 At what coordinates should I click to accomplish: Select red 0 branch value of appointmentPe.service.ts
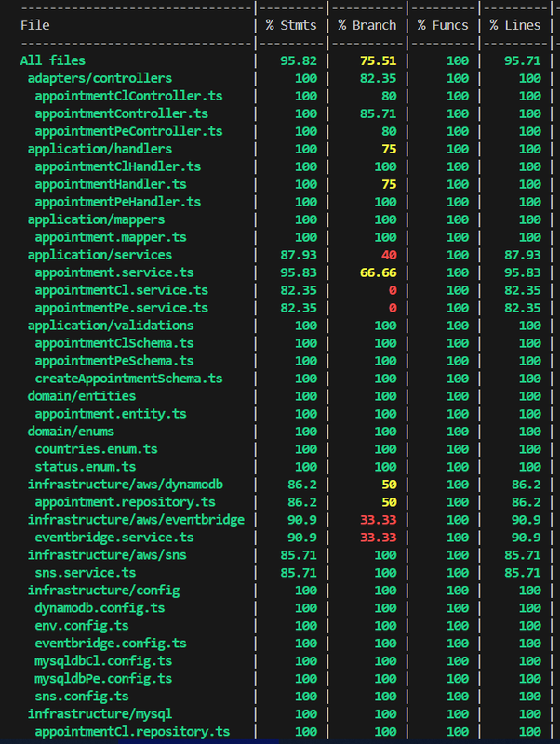(393, 308)
